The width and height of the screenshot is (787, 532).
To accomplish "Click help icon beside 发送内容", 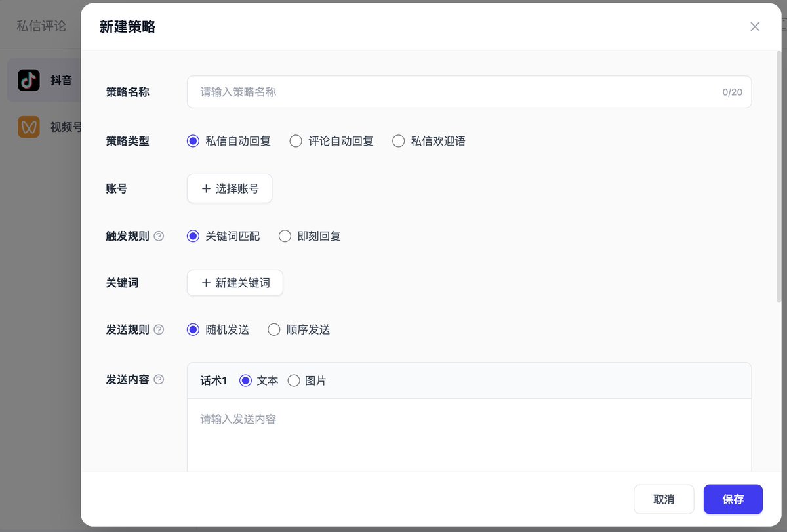I will (159, 380).
